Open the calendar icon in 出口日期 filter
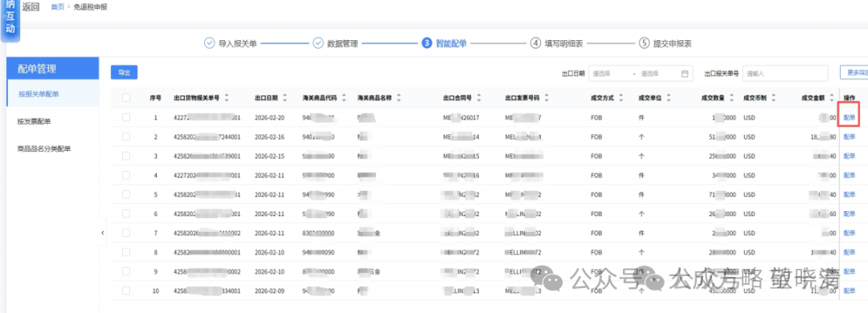This screenshot has height=313, width=868. click(684, 73)
